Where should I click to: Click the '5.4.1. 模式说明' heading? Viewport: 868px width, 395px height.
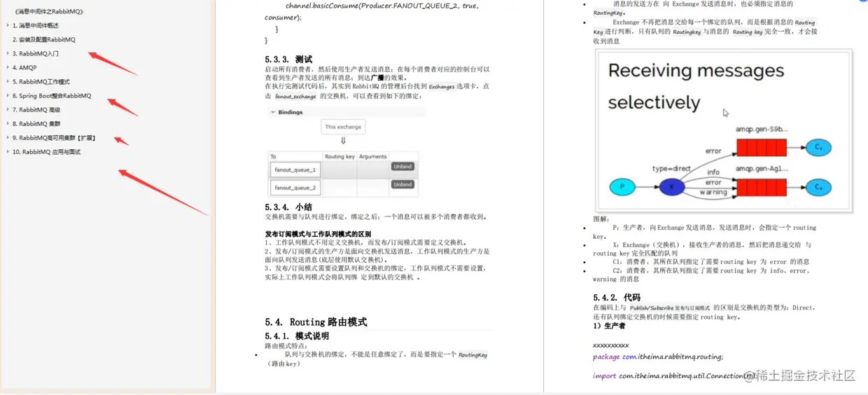pyautogui.click(x=297, y=336)
